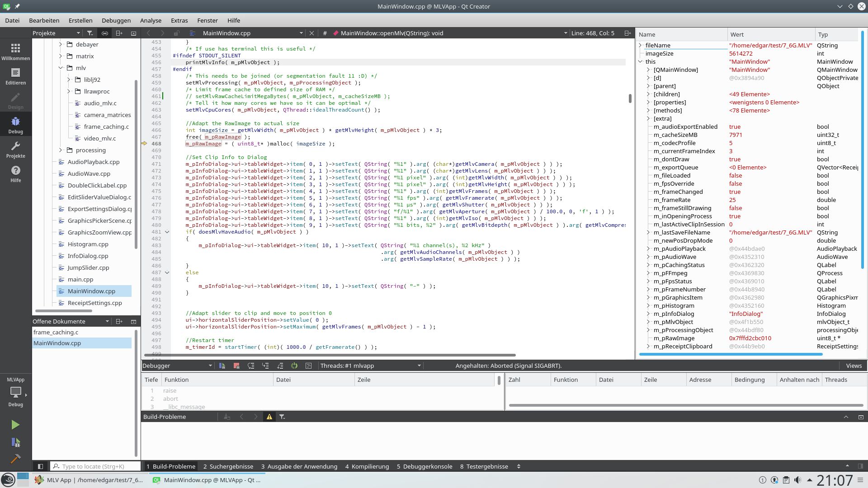Expand the fileName variable in locals

[x=641, y=46]
